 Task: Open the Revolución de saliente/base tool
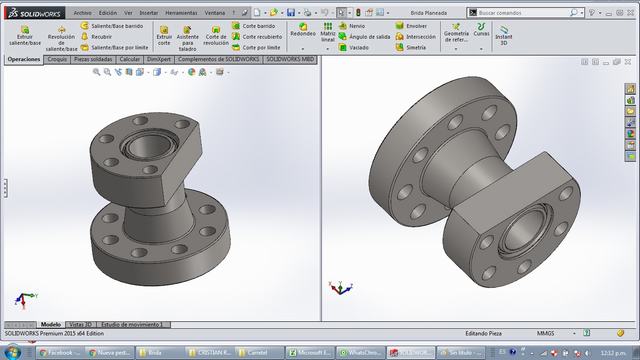click(x=61, y=38)
